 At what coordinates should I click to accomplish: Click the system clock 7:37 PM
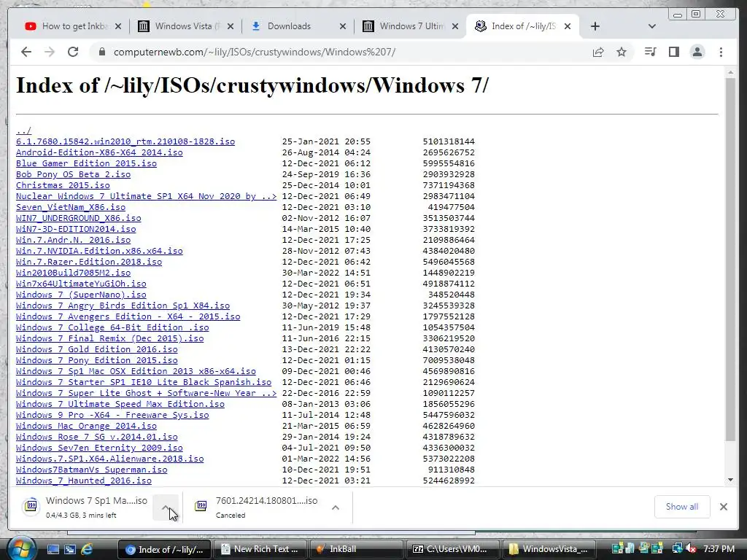pos(719,549)
